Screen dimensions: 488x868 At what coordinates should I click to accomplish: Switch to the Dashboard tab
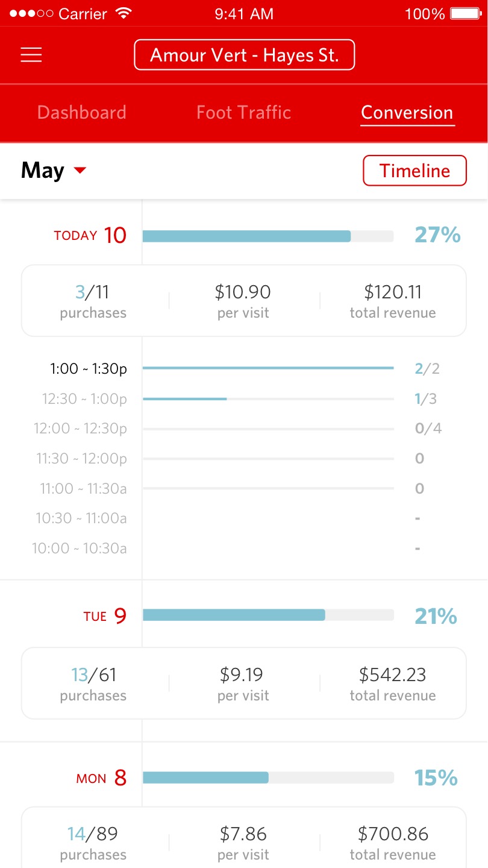pos(81,113)
